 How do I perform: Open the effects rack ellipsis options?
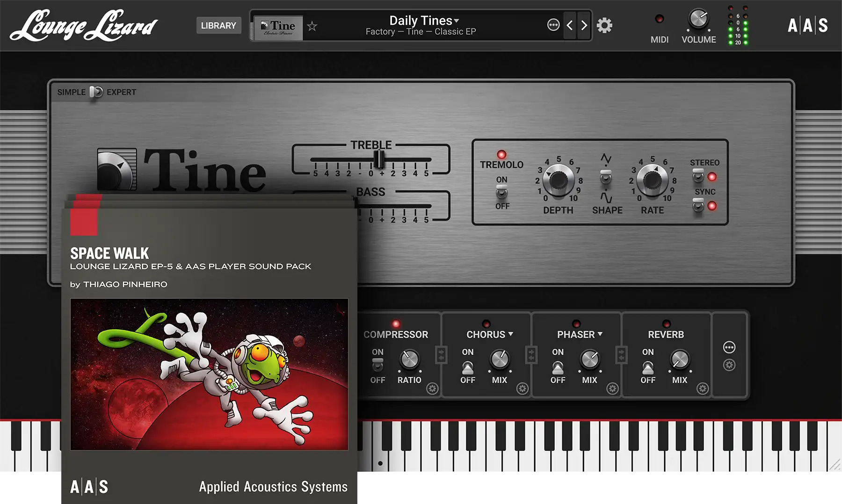[x=729, y=347]
